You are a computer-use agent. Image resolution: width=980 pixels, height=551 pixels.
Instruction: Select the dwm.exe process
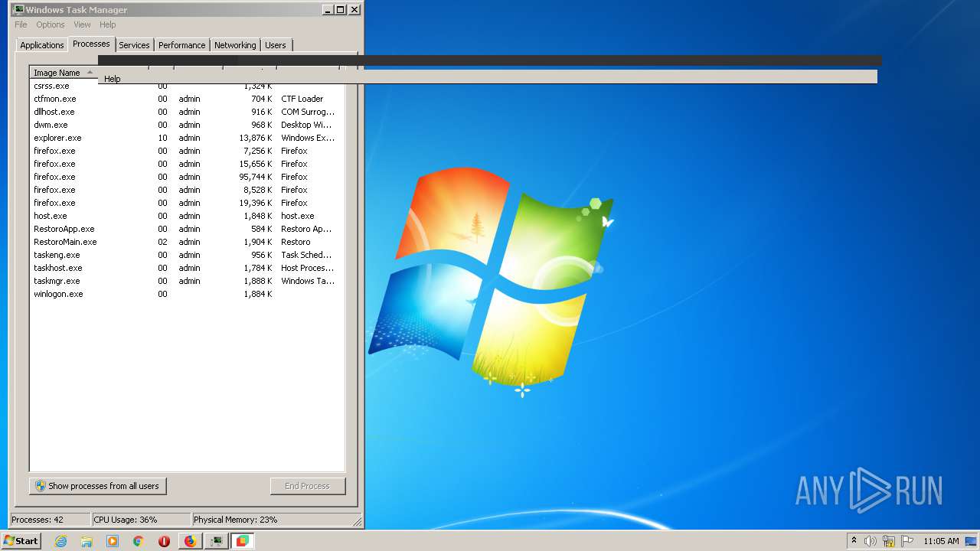tap(188, 125)
